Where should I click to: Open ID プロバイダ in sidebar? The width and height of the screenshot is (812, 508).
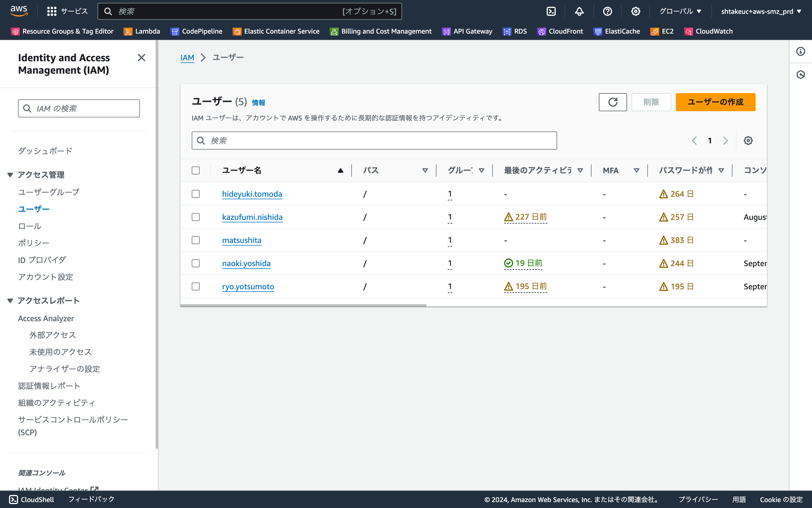pyautogui.click(x=42, y=260)
